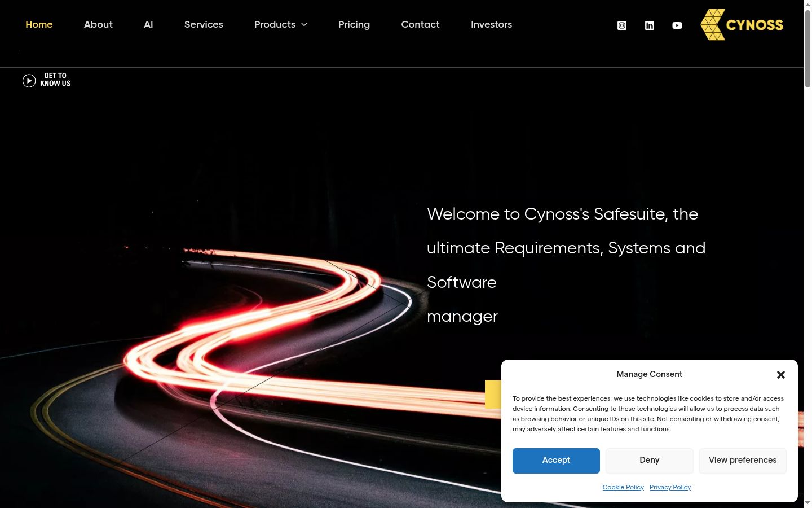Open the Services menu item
This screenshot has height=508, width=812.
(x=204, y=24)
